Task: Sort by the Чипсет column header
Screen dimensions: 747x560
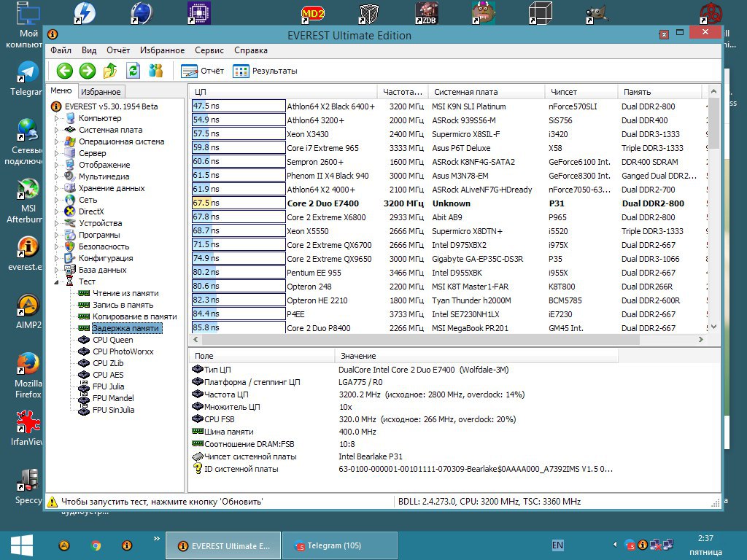Action: (x=581, y=92)
